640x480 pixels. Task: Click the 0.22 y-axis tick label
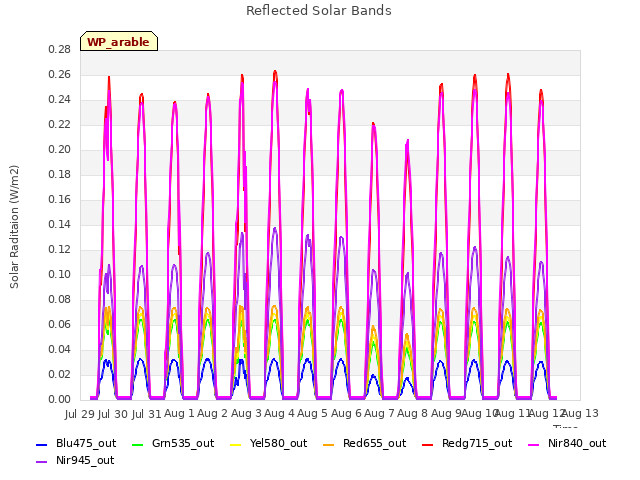point(59,124)
